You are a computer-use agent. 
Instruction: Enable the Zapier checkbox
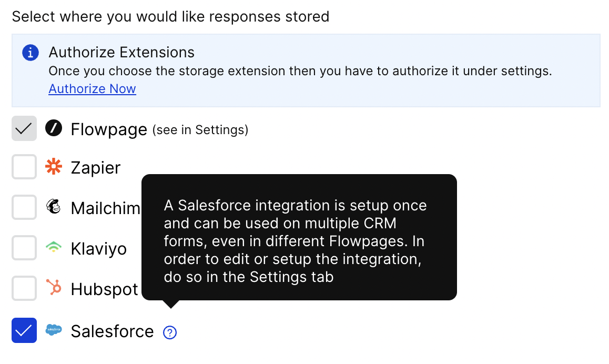pyautogui.click(x=24, y=167)
